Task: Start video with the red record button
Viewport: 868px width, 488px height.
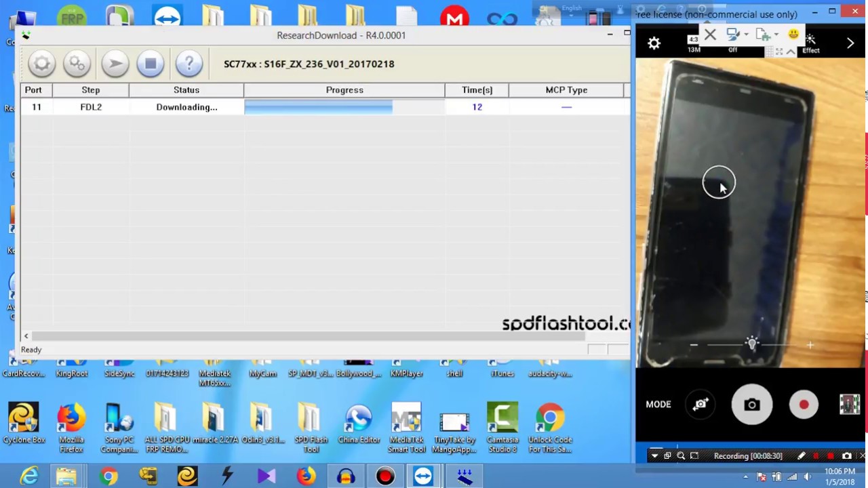Action: coord(804,405)
